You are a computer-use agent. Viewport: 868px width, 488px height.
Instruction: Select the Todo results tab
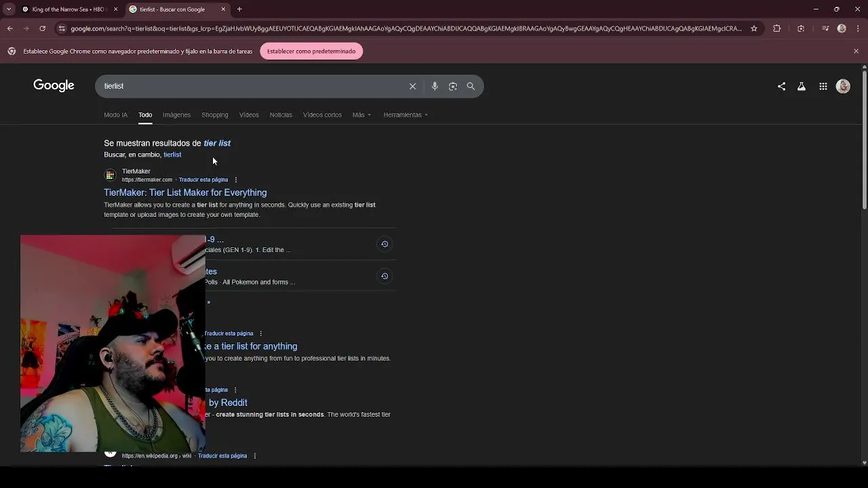click(x=145, y=115)
